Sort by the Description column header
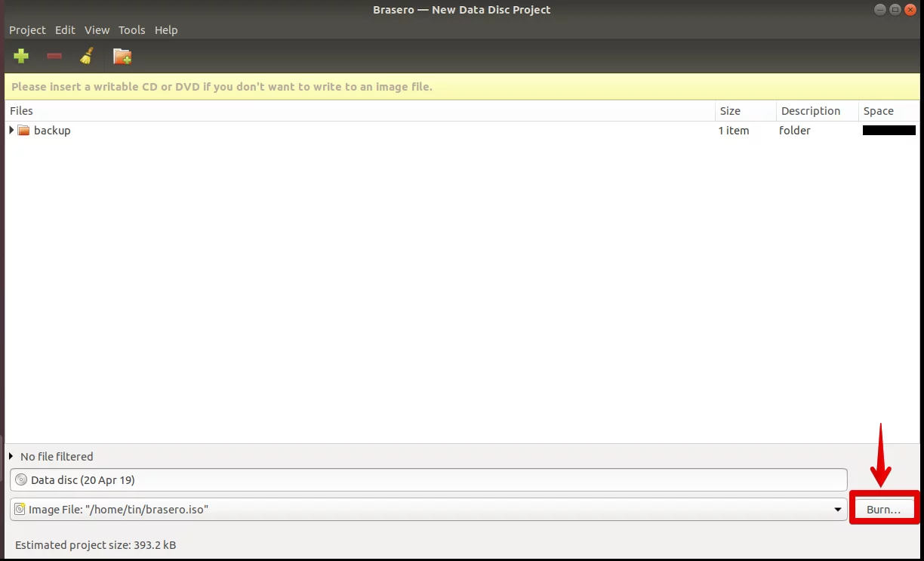924x561 pixels. click(x=818, y=111)
